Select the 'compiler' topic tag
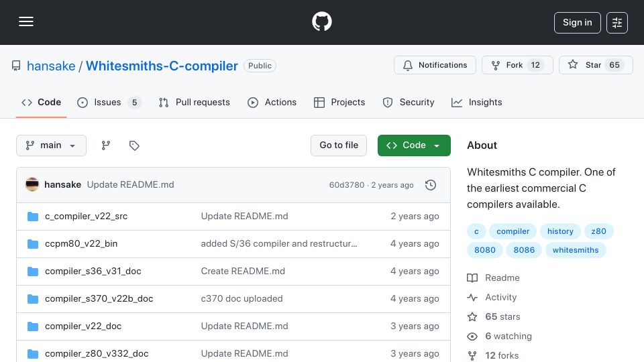644x362 pixels. point(513,231)
